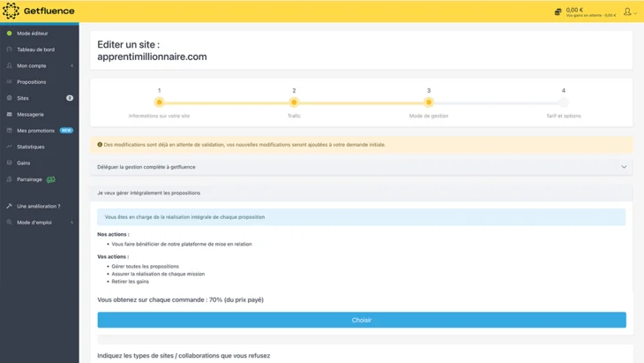Image resolution: width=644 pixels, height=363 pixels.
Task: Collapse Je veux gérer intégralement les propositions
Action: [x=362, y=193]
